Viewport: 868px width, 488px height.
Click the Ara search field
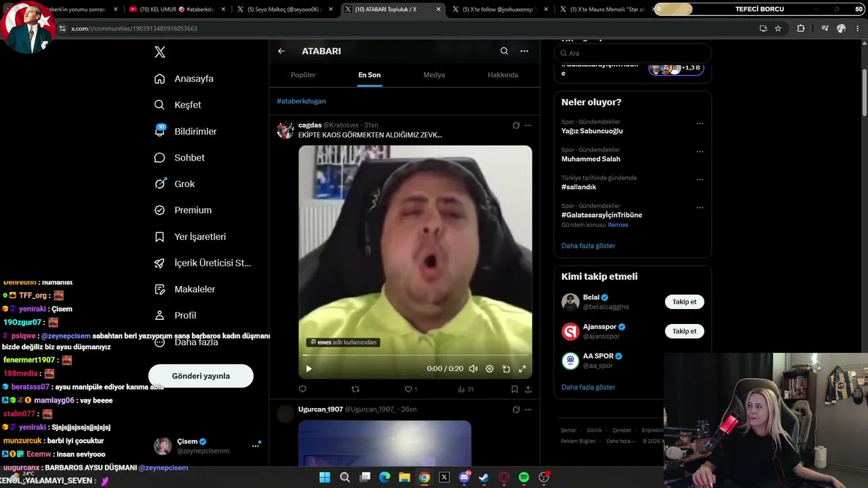(633, 53)
